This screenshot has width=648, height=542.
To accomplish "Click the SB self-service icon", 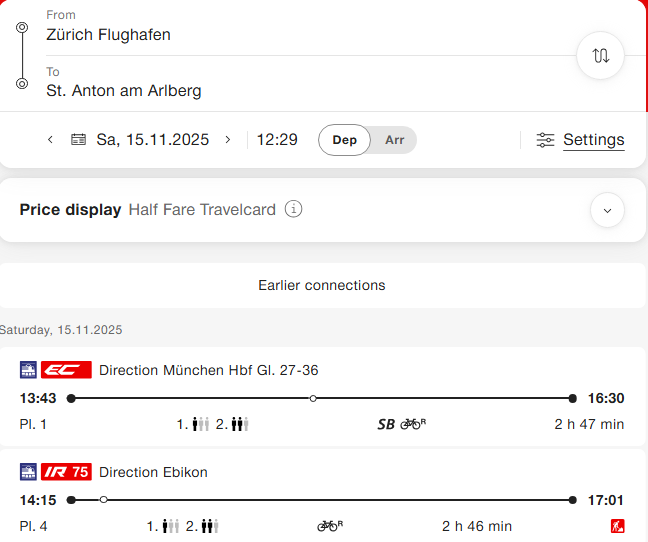I will 386,424.
